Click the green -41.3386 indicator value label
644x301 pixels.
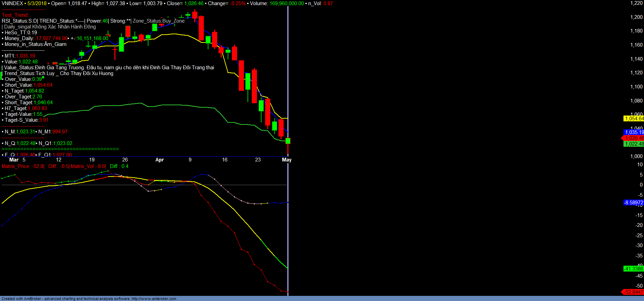[633, 269]
